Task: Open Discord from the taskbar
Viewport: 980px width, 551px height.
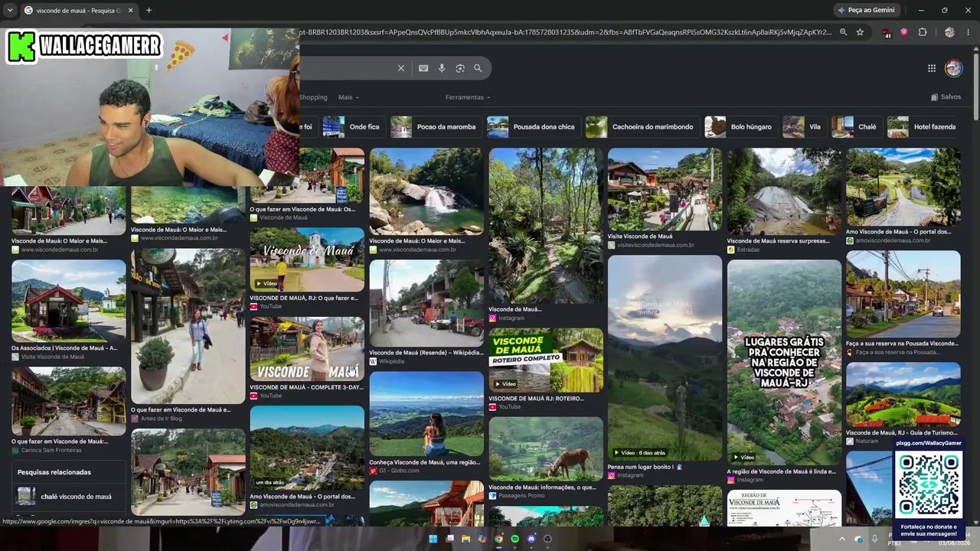Action: 531,539
